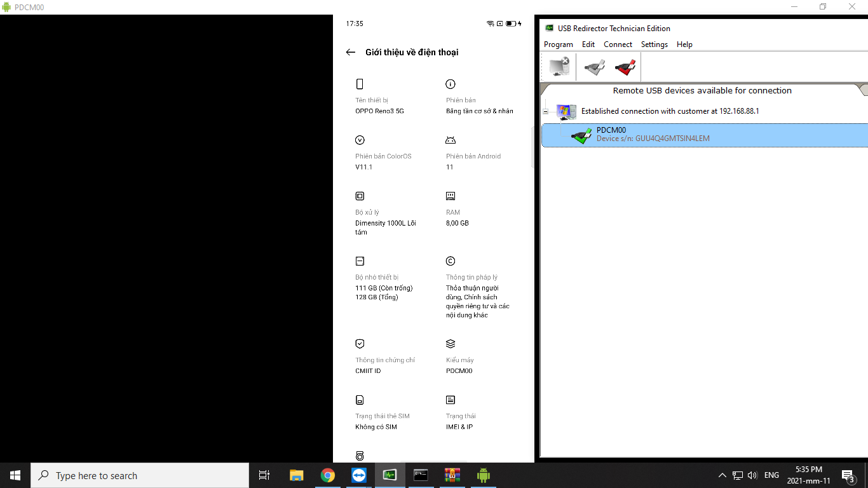Image resolution: width=868 pixels, height=488 pixels.
Task: Click the ENG language indicator
Action: point(771,475)
